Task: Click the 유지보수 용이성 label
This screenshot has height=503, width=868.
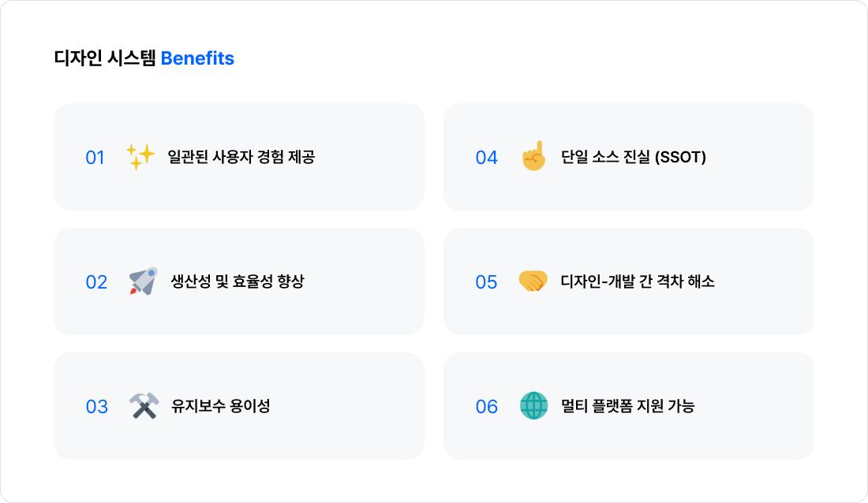Action: pyautogui.click(x=220, y=406)
